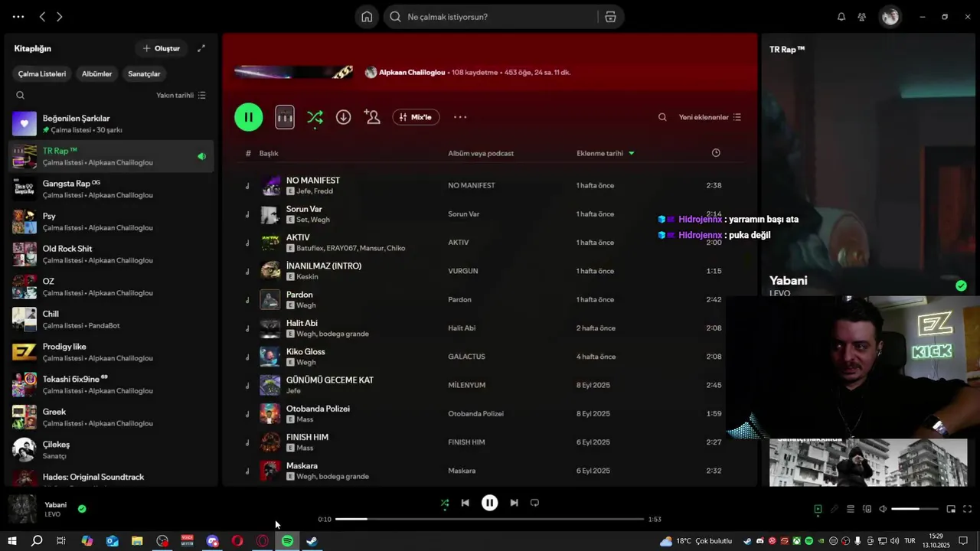Open the AKTIV album link
The image size is (980, 551).
(459, 243)
